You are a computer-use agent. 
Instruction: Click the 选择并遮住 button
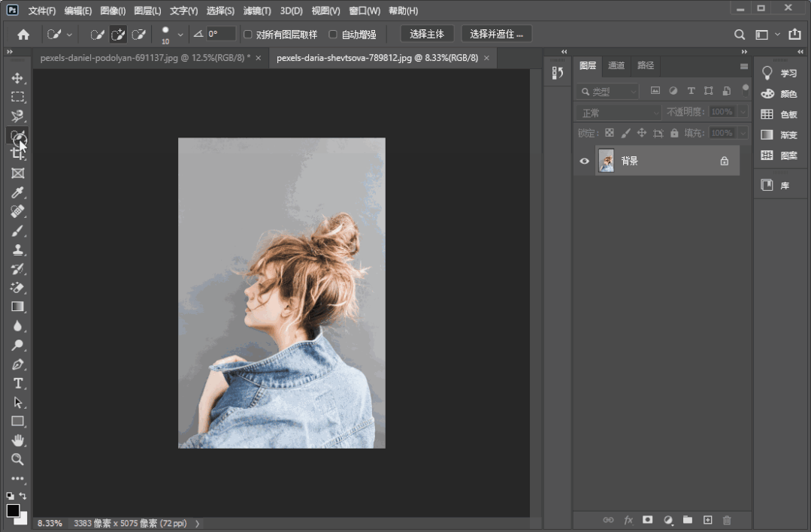click(496, 34)
